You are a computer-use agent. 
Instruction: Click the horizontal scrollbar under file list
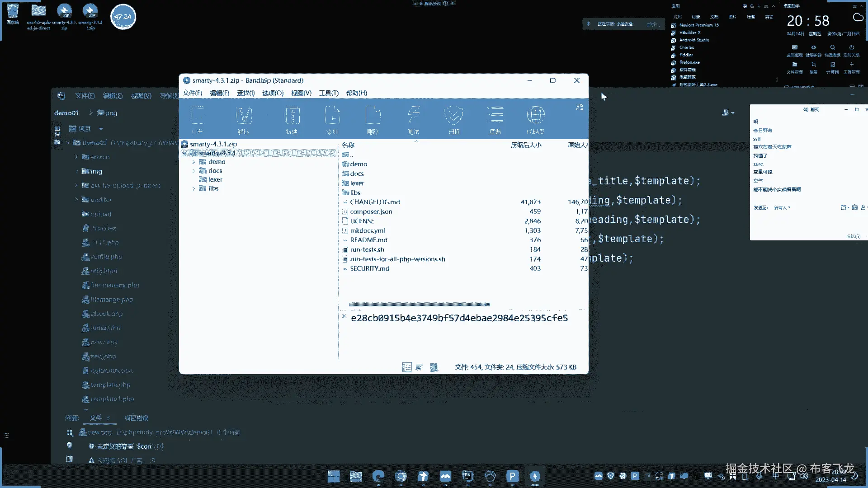pos(419,304)
